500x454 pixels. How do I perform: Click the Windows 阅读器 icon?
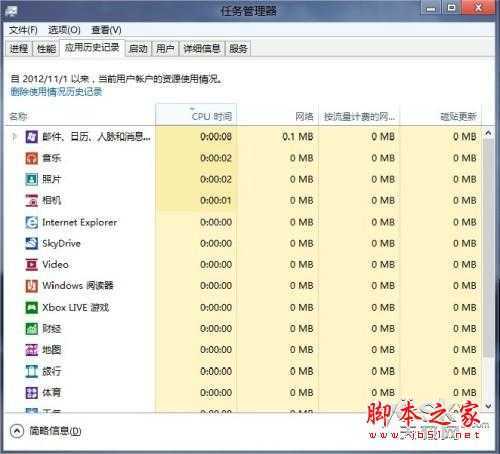coord(32,286)
